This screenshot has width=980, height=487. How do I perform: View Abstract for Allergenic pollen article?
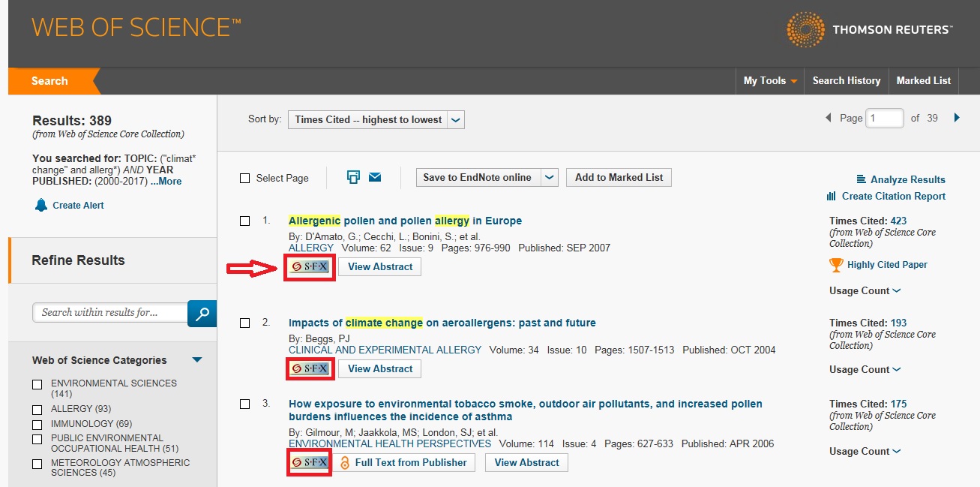(380, 266)
